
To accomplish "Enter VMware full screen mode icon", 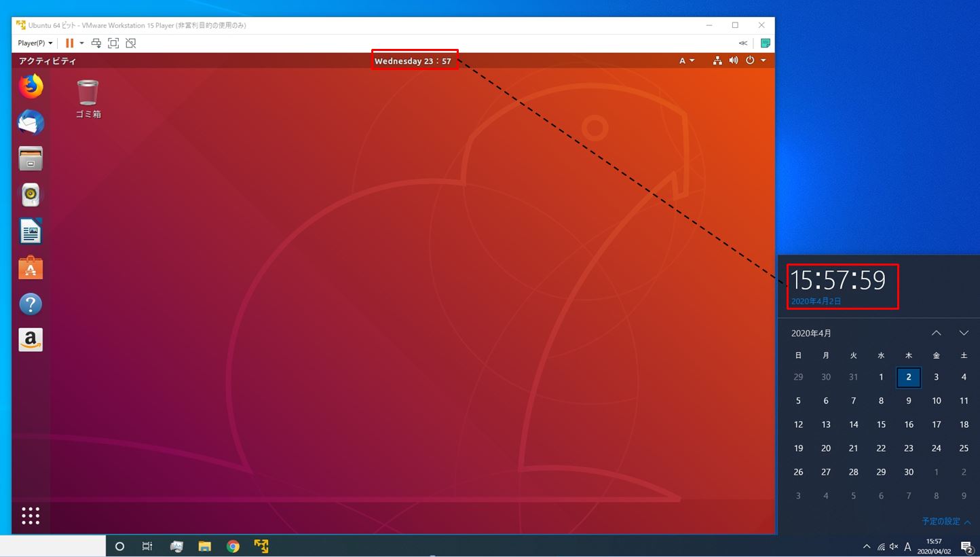I will coord(113,43).
